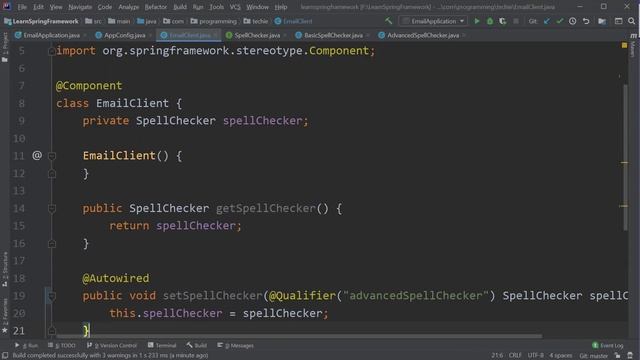Viewport: 640px width, 360px height.
Task: Open Build tool window at bottom
Action: click(197, 345)
